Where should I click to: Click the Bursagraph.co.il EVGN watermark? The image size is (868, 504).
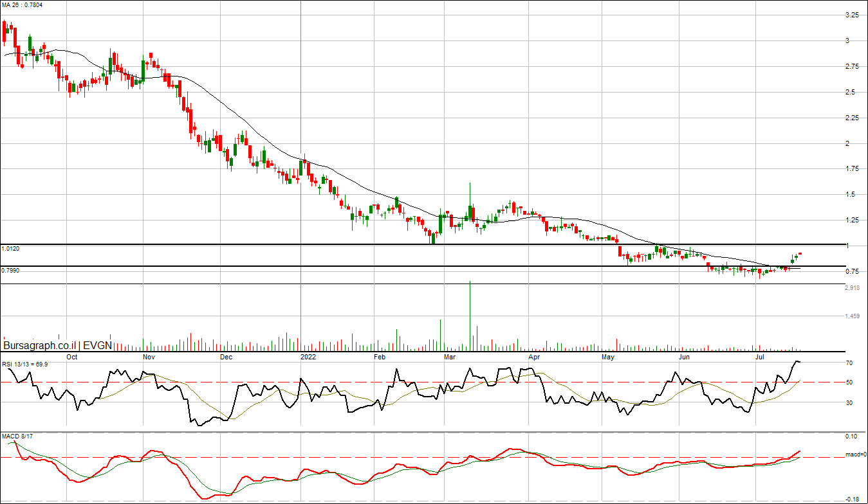58,345
